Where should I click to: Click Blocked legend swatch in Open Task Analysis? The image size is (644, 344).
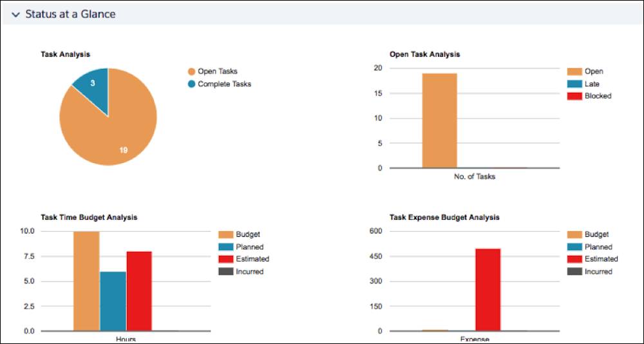(x=574, y=96)
